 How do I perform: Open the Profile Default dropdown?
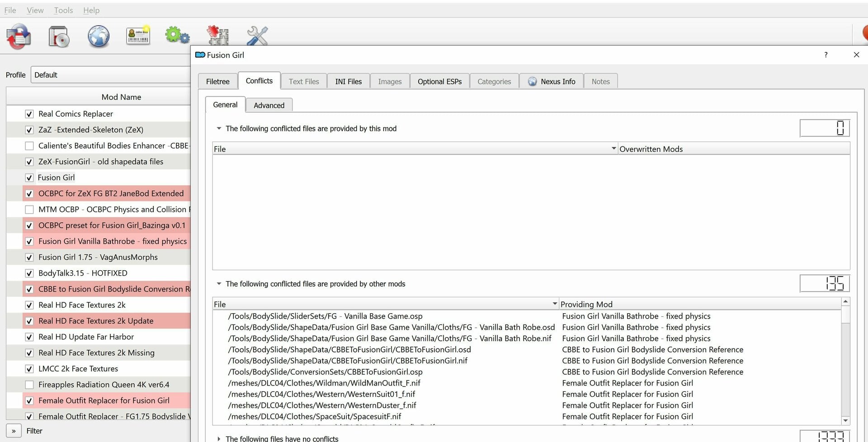click(111, 75)
